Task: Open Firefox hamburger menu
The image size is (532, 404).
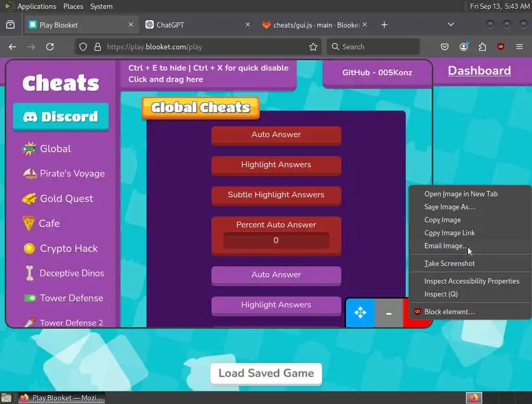Action: (x=520, y=47)
